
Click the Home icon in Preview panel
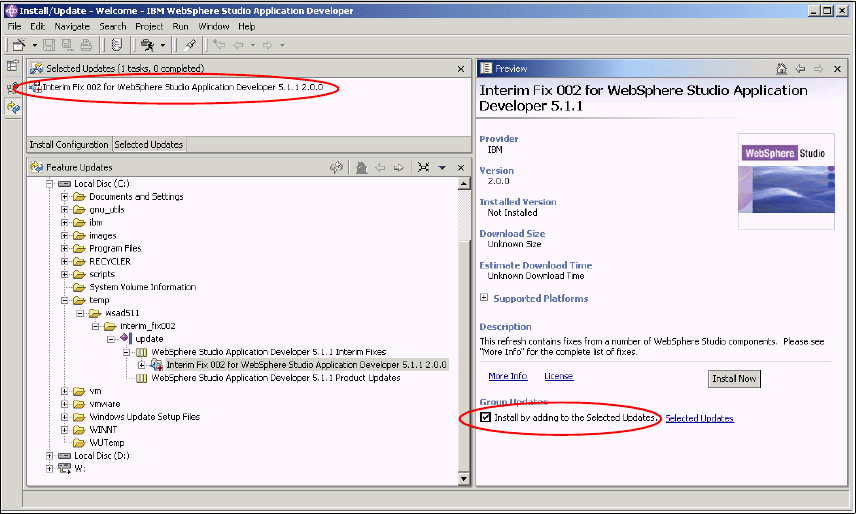782,69
